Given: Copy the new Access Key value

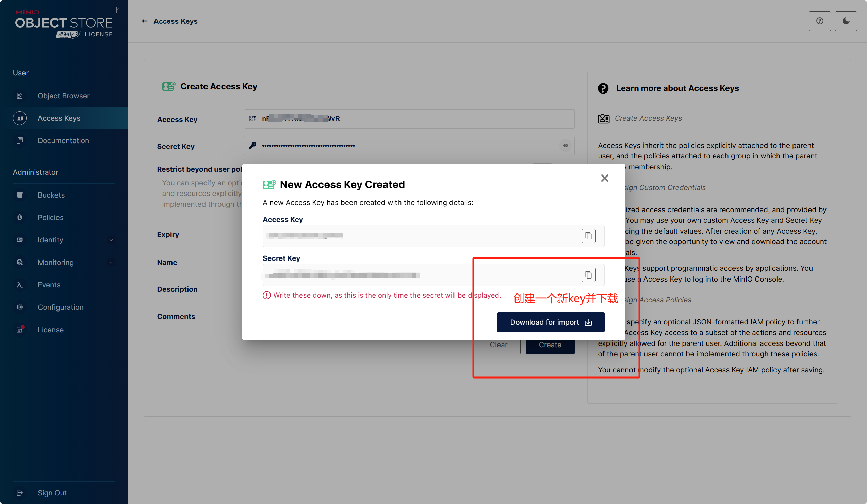Looking at the screenshot, I should (x=588, y=236).
